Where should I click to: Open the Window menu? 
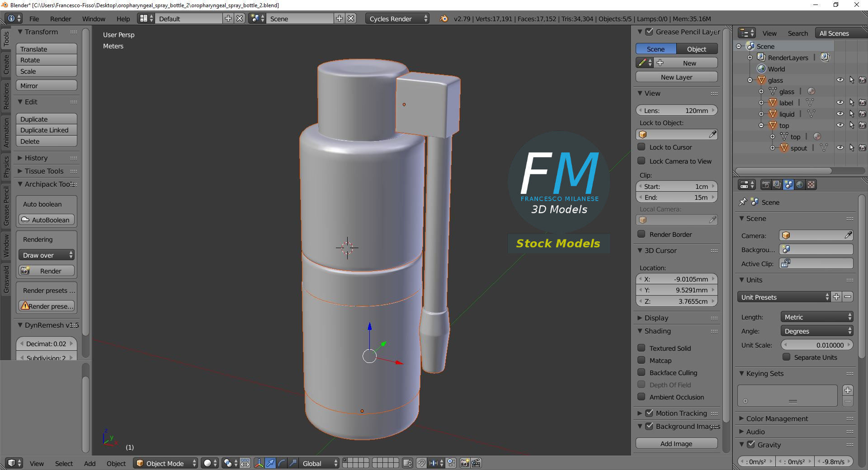click(94, 19)
